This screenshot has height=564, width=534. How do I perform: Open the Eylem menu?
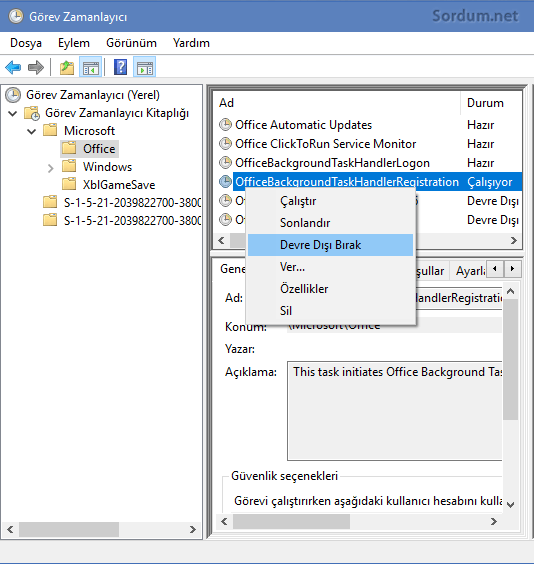74,43
